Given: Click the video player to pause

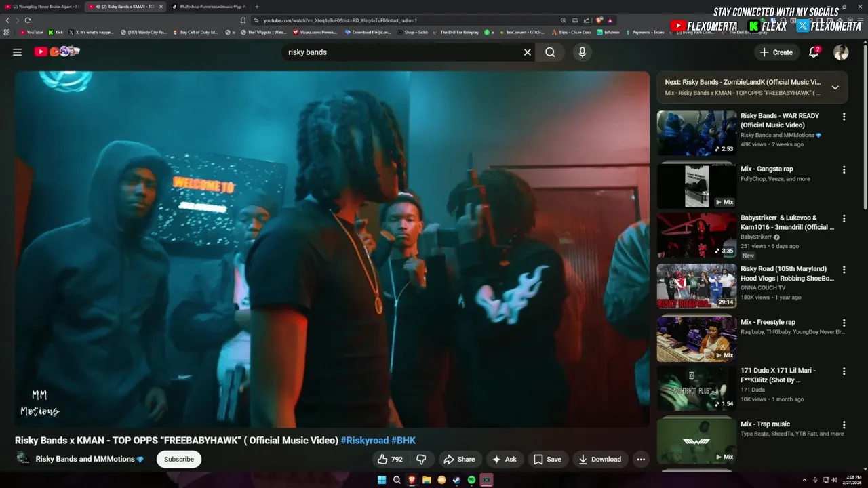Looking at the screenshot, I should [332, 249].
